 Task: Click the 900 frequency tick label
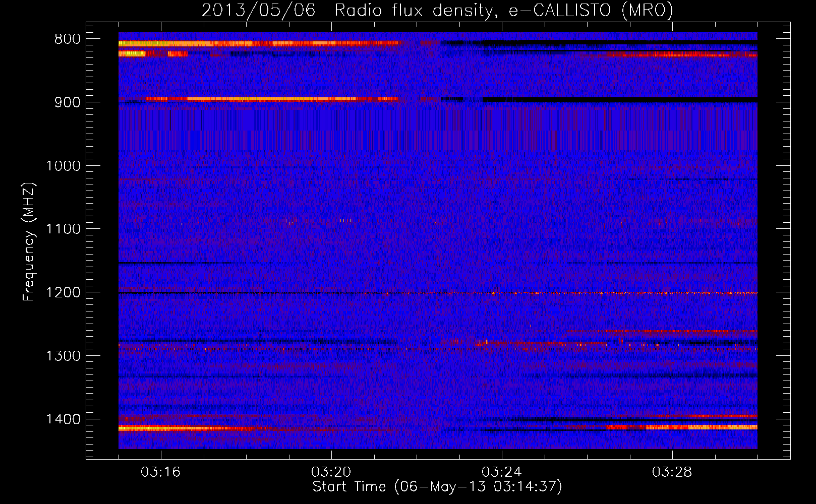(x=67, y=102)
